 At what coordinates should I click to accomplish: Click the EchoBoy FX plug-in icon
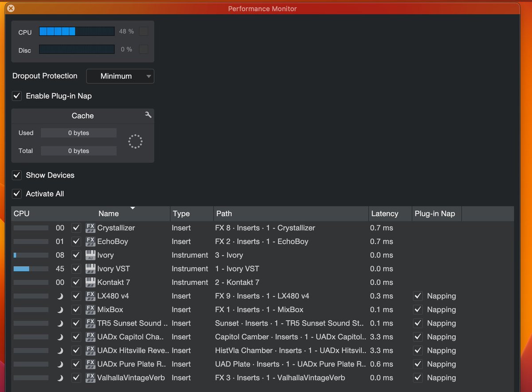90,241
